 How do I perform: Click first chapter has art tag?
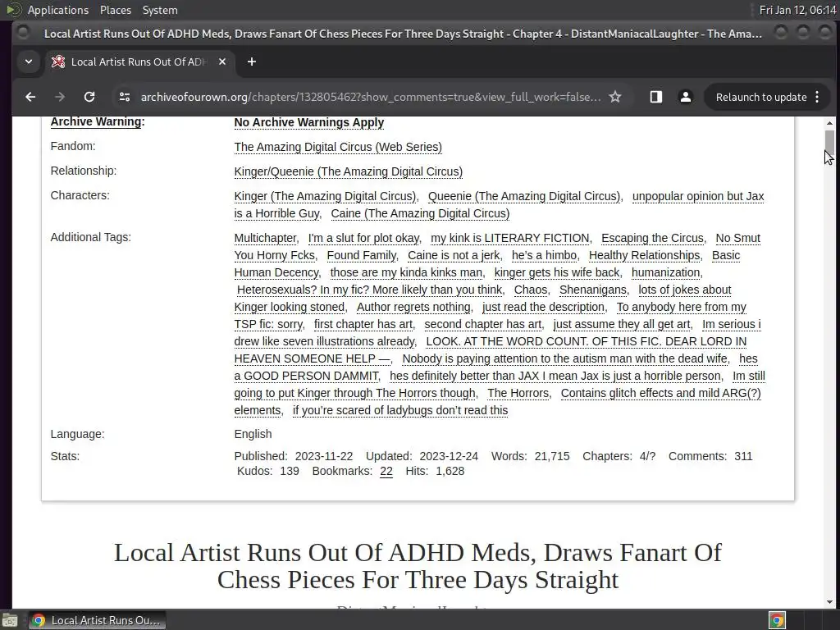[363, 324]
